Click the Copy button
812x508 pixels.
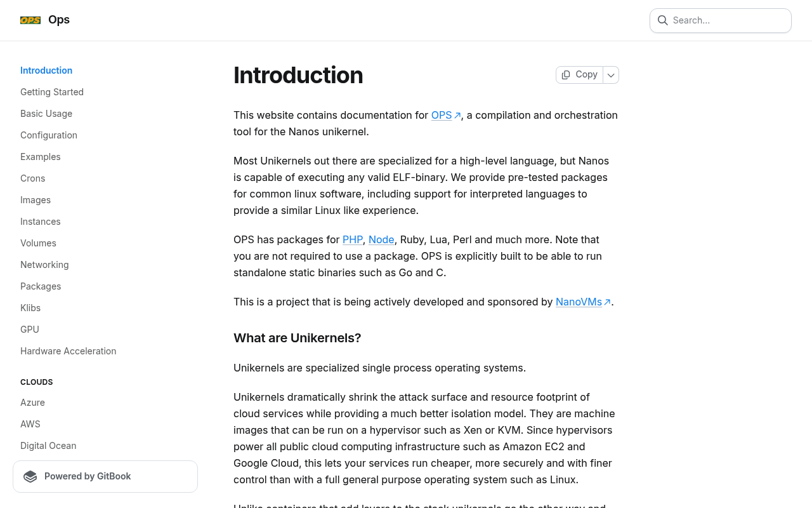click(580, 75)
